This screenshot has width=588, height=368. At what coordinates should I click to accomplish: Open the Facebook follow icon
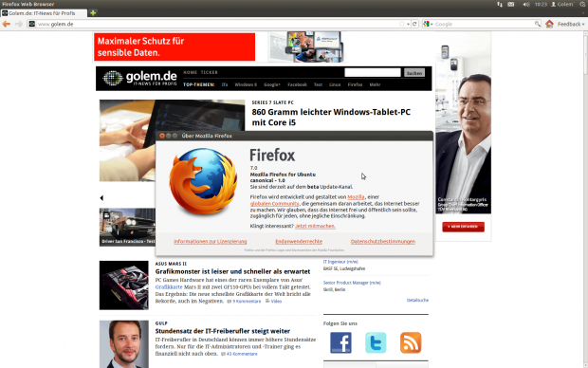pos(340,342)
